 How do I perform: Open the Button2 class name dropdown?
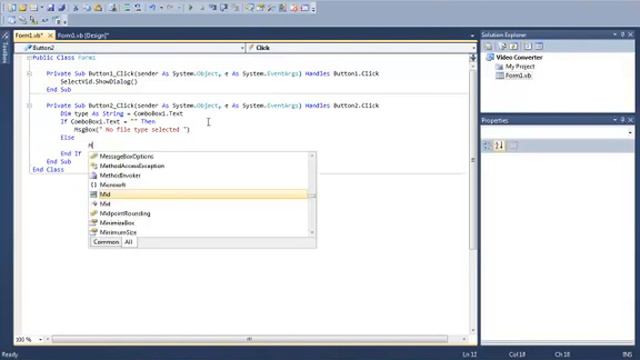pos(242,48)
